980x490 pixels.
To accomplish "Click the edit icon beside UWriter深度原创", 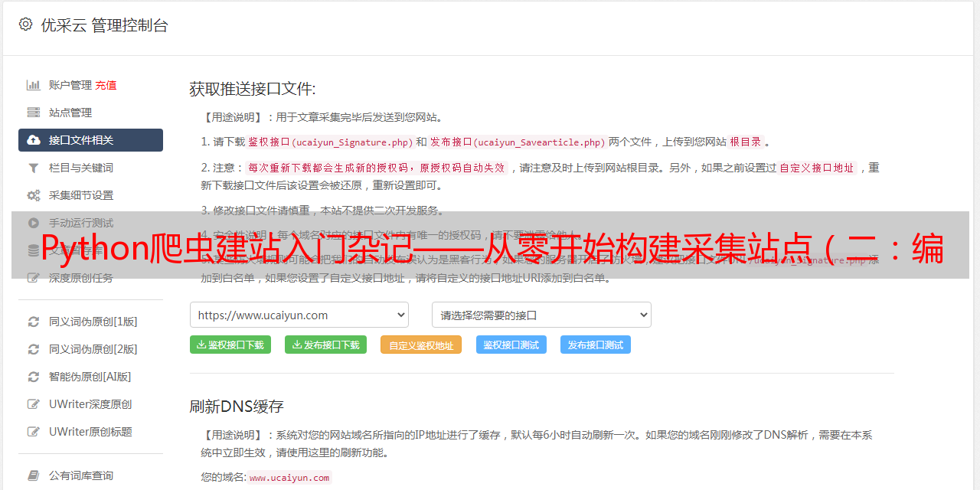I will pos(34,404).
